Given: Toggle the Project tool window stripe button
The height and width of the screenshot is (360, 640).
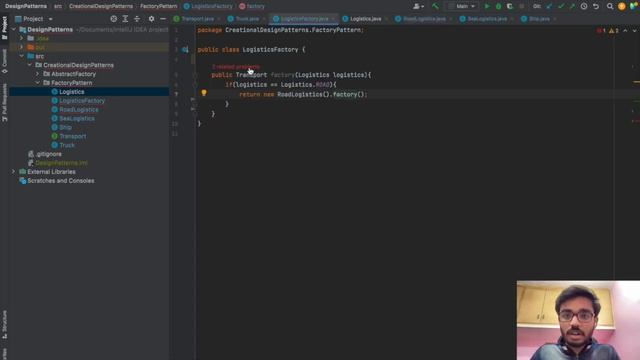Looking at the screenshot, I should (4, 28).
